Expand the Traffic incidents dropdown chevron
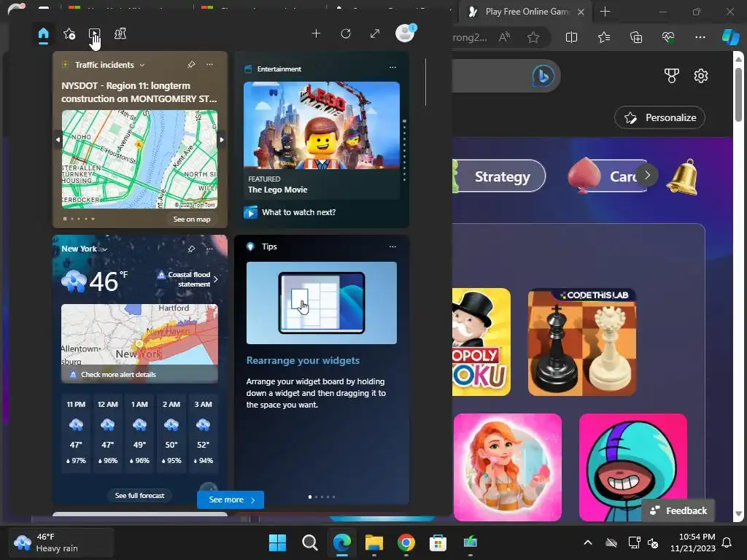Viewport: 747px width, 560px height. point(142,65)
